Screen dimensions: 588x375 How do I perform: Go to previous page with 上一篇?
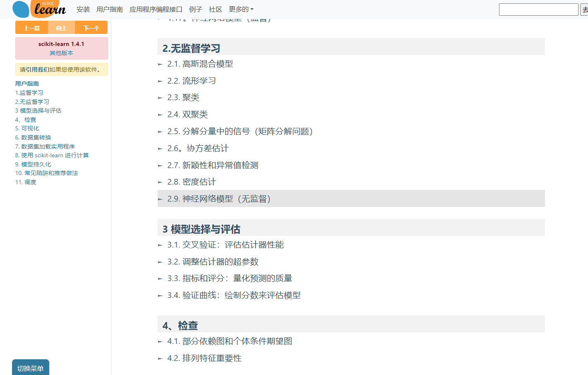(32, 28)
